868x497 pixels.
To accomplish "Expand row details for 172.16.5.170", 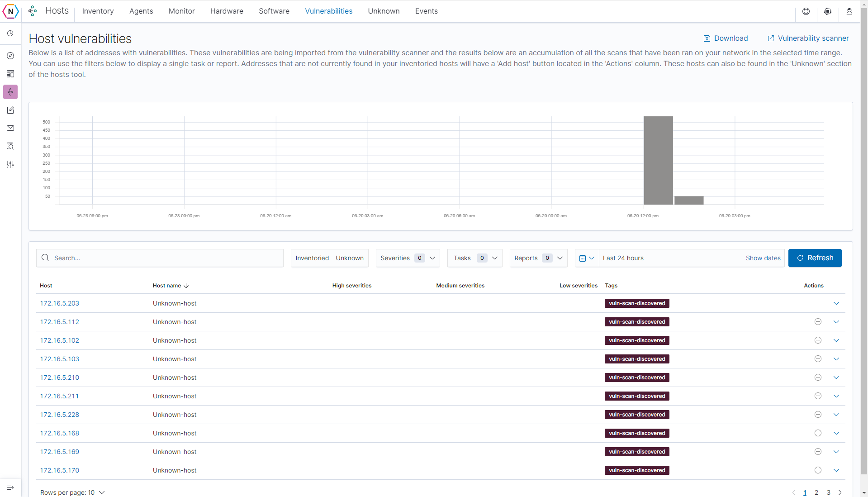I will pyautogui.click(x=836, y=470).
